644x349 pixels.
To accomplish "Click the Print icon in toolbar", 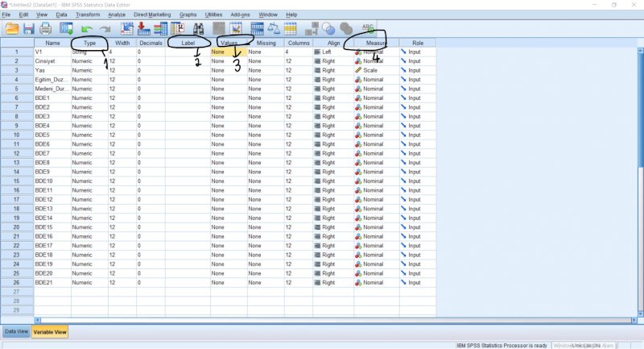I will [45, 29].
